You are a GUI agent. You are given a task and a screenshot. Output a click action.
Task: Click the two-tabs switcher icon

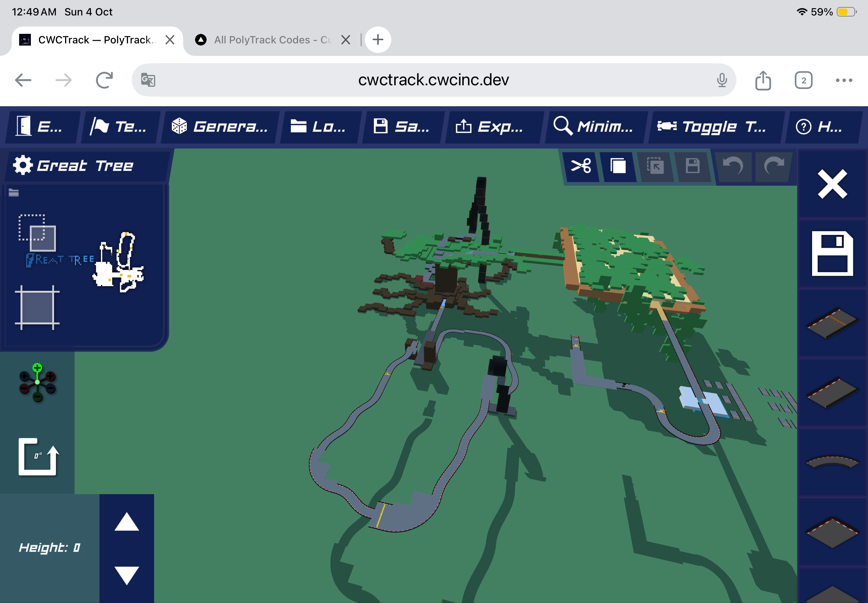click(x=803, y=80)
